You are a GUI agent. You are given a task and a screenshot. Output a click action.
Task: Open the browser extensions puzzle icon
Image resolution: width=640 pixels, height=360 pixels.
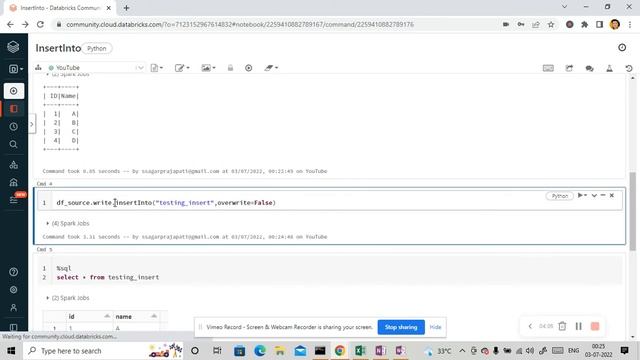(x=584, y=24)
